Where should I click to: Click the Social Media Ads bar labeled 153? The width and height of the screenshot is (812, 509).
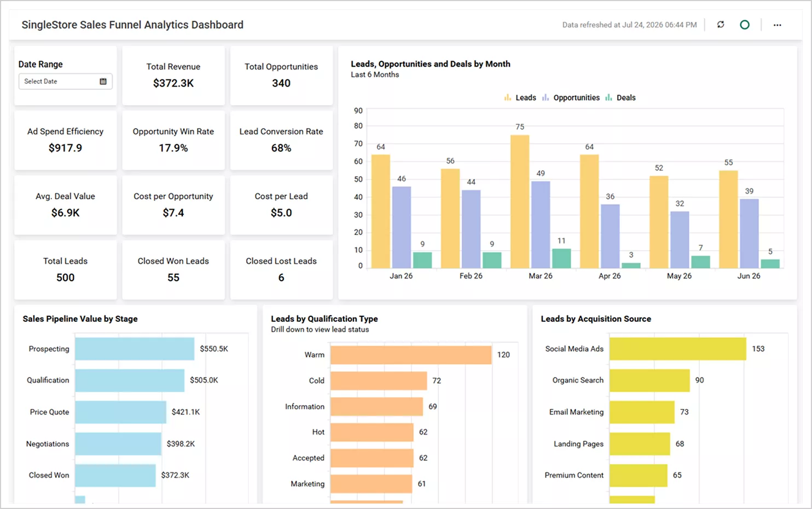click(x=678, y=349)
